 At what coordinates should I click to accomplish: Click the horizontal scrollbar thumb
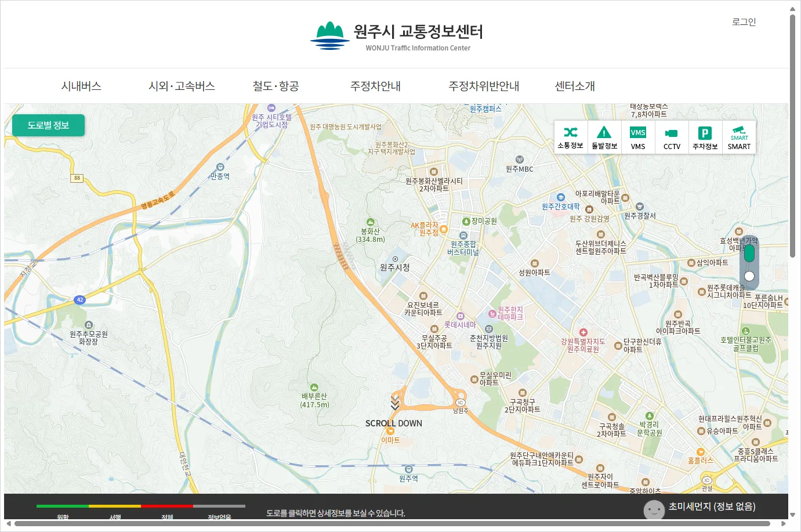pos(392,523)
